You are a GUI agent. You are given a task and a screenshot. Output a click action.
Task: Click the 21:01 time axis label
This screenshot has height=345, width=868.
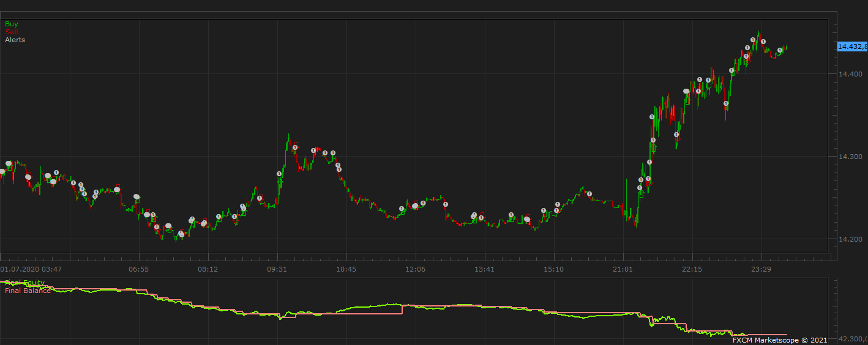(x=623, y=269)
